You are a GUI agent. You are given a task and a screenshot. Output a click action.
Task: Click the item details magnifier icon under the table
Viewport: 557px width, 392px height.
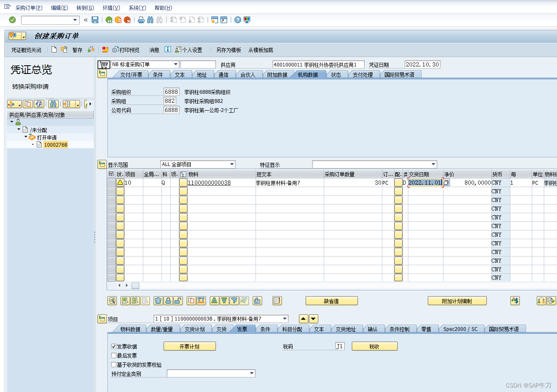pyautogui.click(x=112, y=301)
